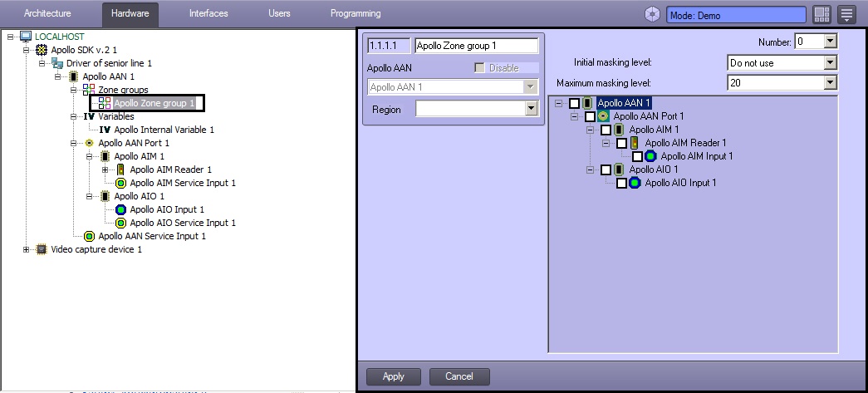This screenshot has width=868, height=393.
Task: Expand the Video capture device 1 node
Action: coord(26,249)
